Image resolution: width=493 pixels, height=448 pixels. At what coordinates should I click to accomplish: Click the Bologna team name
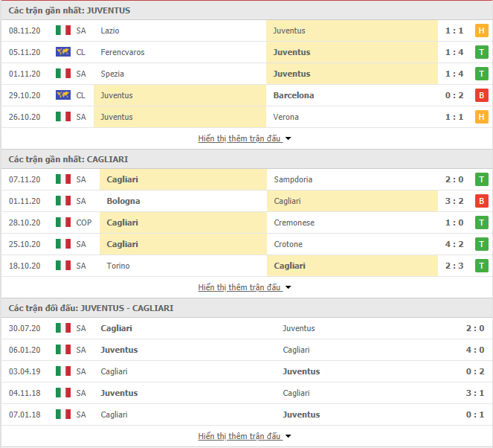(123, 201)
